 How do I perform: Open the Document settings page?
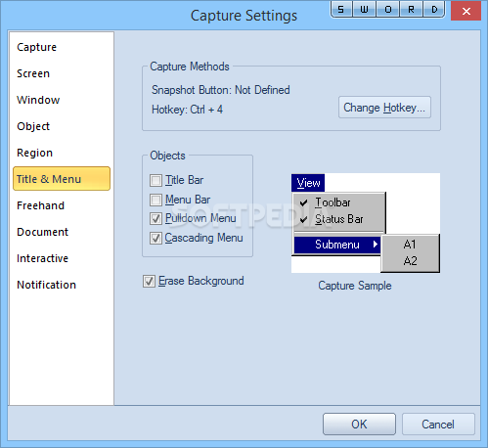coord(42,232)
